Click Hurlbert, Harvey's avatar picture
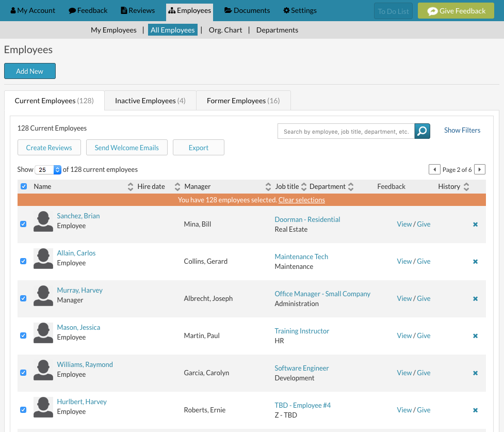 43,407
